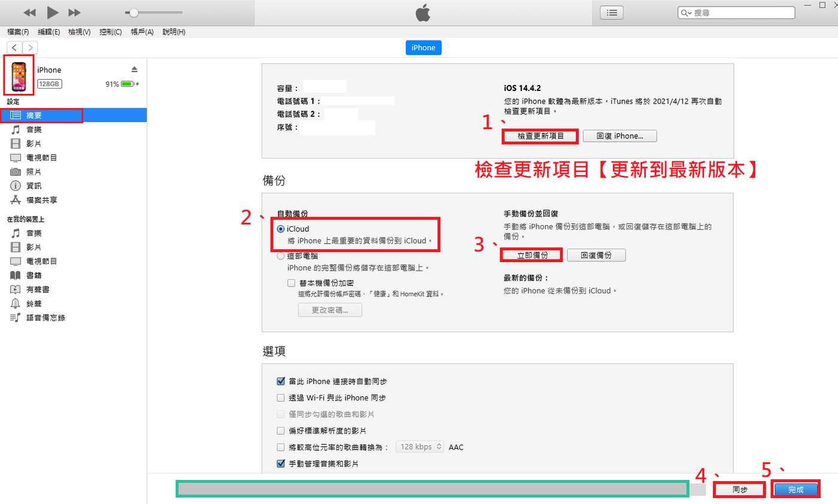The image size is (838, 504).
Task: Open the 帳戶(A) menu
Action: pyautogui.click(x=142, y=32)
